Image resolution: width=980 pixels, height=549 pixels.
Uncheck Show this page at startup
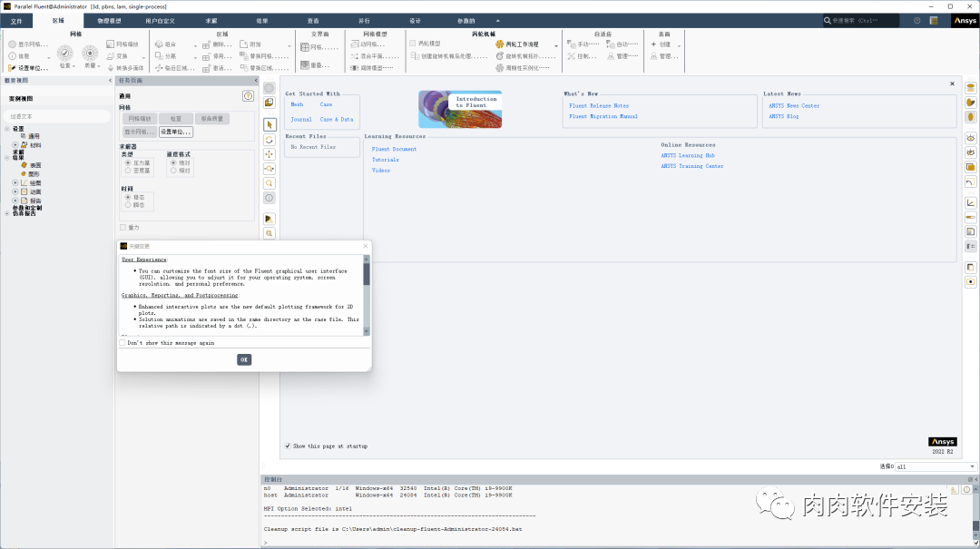[x=288, y=446]
